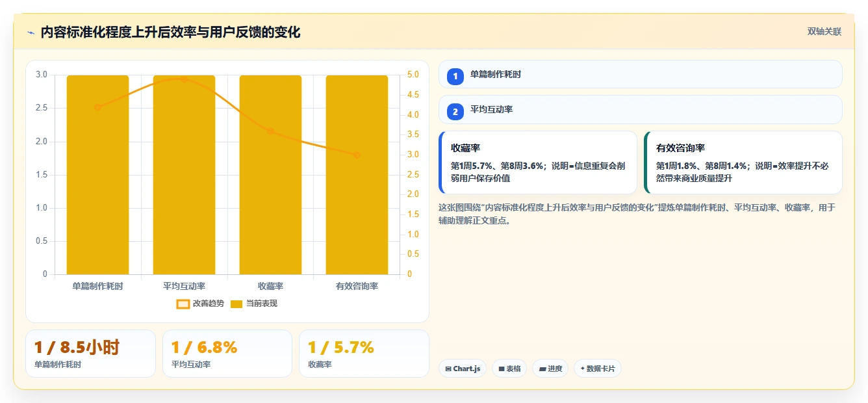Open list item 平均互动率
The image size is (868, 403).
[640, 109]
